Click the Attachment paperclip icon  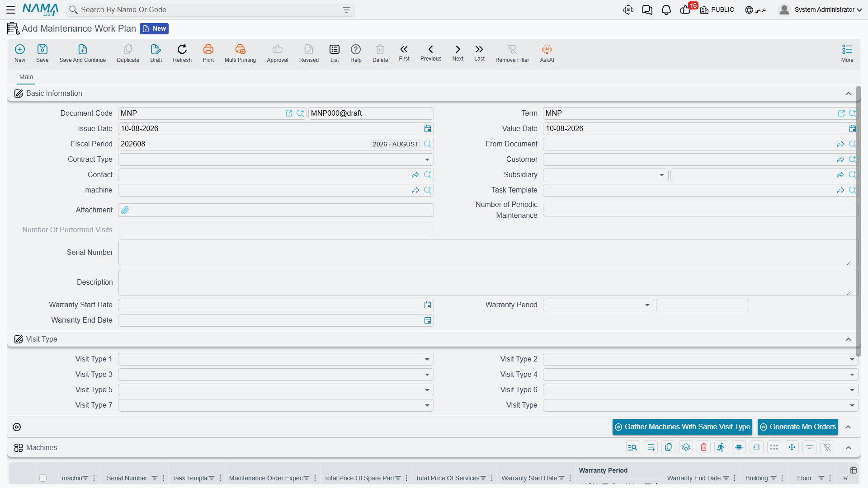click(x=125, y=210)
